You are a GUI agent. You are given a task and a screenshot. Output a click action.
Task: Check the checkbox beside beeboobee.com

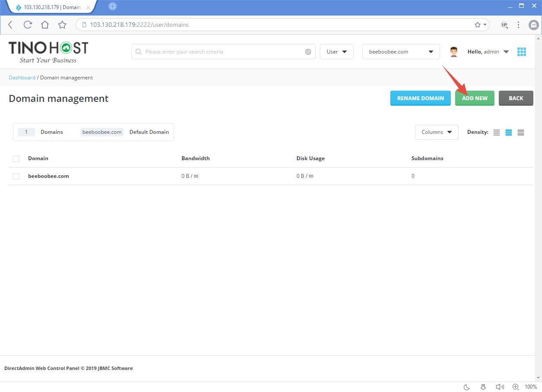pyautogui.click(x=16, y=176)
